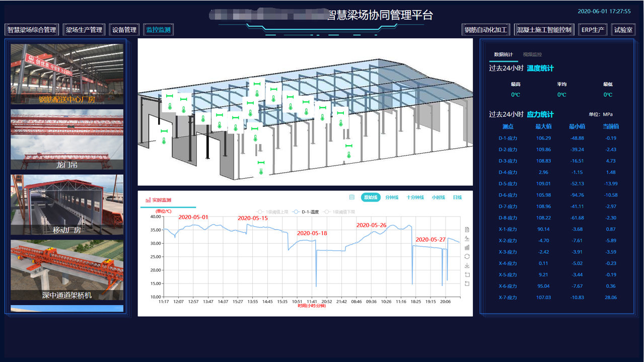Click the D-5-应力 measurement point row
644x362 pixels.
tap(508, 184)
